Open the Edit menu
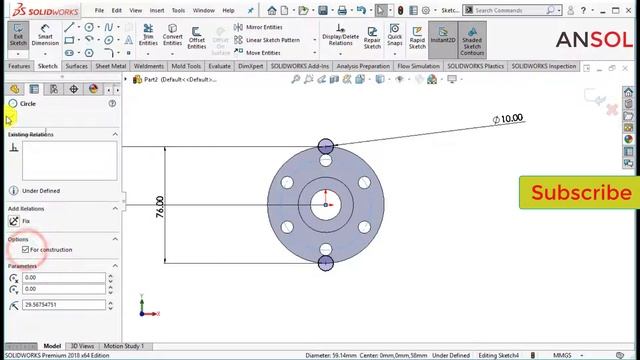 pos(117,11)
